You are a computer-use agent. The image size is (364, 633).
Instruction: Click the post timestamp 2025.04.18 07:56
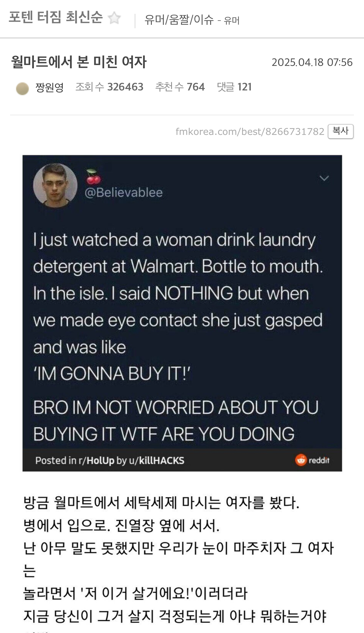[312, 62]
